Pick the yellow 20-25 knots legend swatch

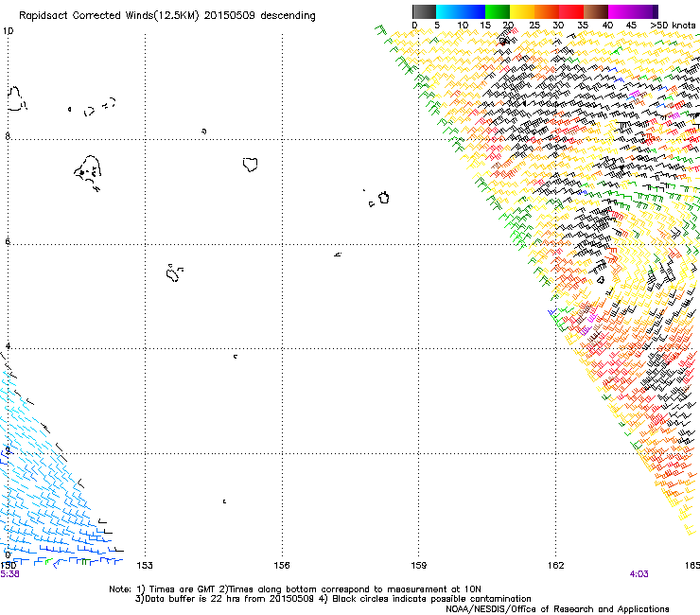522,11
